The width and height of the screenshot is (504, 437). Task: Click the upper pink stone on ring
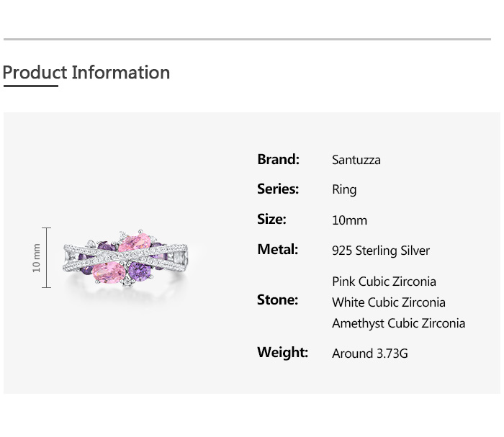tap(135, 243)
